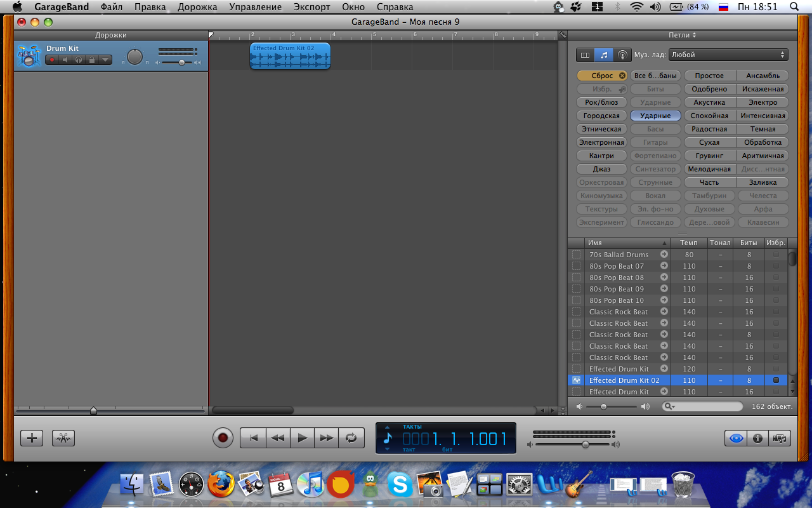The width and height of the screenshot is (812, 508).
Task: Show the Track Info panel
Action: tap(757, 438)
